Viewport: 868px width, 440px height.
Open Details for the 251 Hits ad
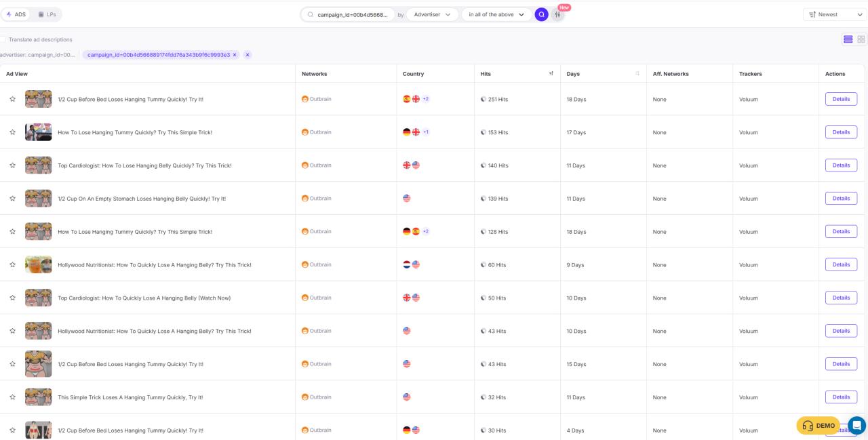click(841, 99)
